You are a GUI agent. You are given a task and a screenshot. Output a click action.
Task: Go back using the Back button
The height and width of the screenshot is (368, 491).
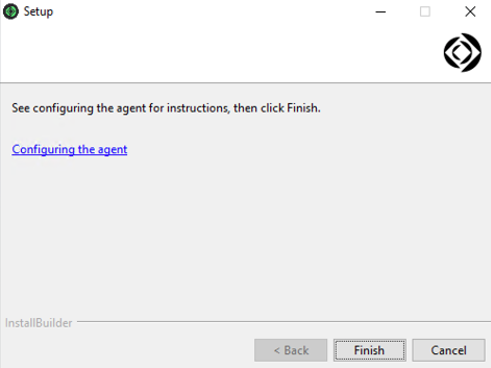(291, 350)
